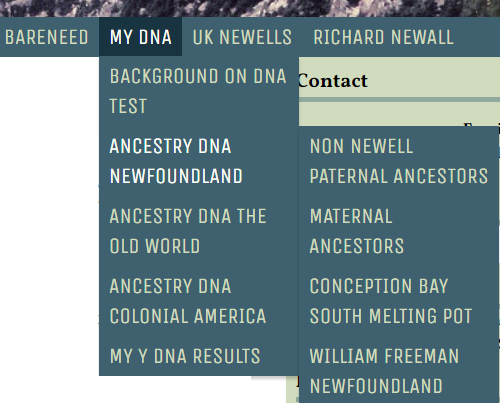Go to Ancestry DNA The Old World
Screen dimensions: 500x403
tap(199, 231)
